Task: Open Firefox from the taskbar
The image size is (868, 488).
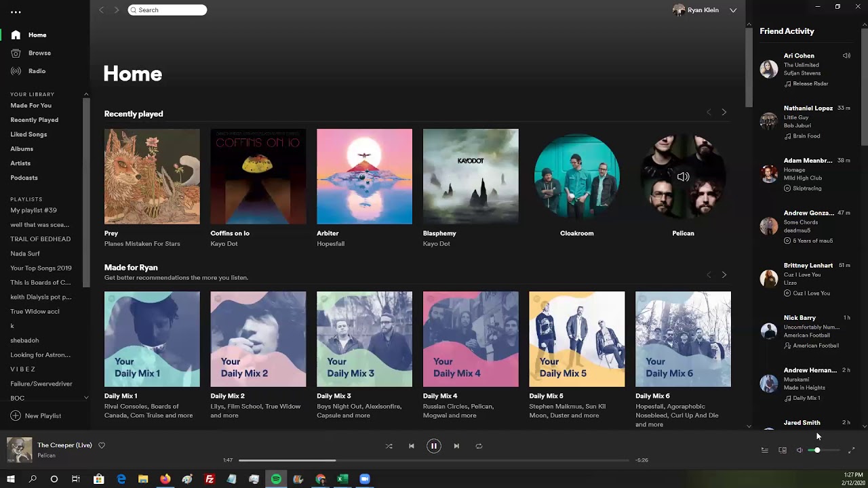Action: click(165, 479)
